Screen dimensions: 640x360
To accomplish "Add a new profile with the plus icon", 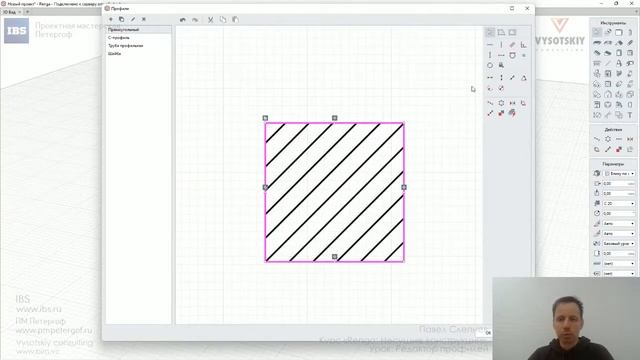I will pyautogui.click(x=111, y=19).
